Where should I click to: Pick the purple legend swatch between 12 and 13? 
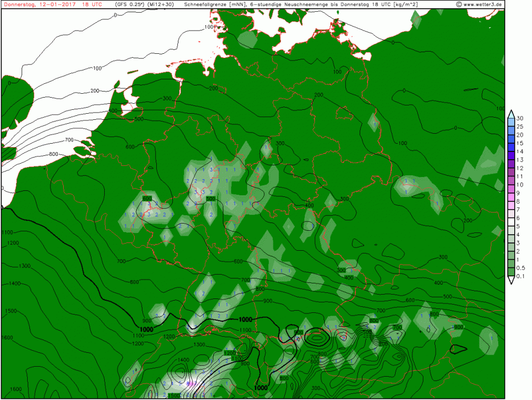(511, 164)
